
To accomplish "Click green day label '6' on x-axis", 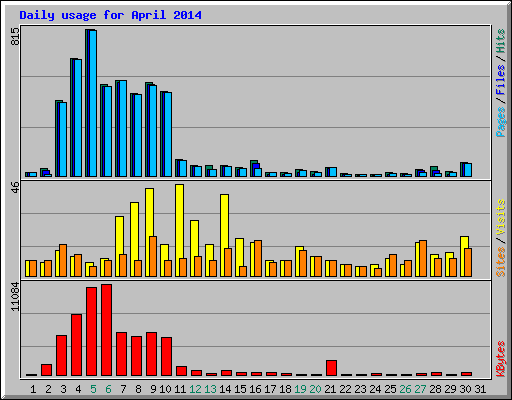I will [108, 389].
